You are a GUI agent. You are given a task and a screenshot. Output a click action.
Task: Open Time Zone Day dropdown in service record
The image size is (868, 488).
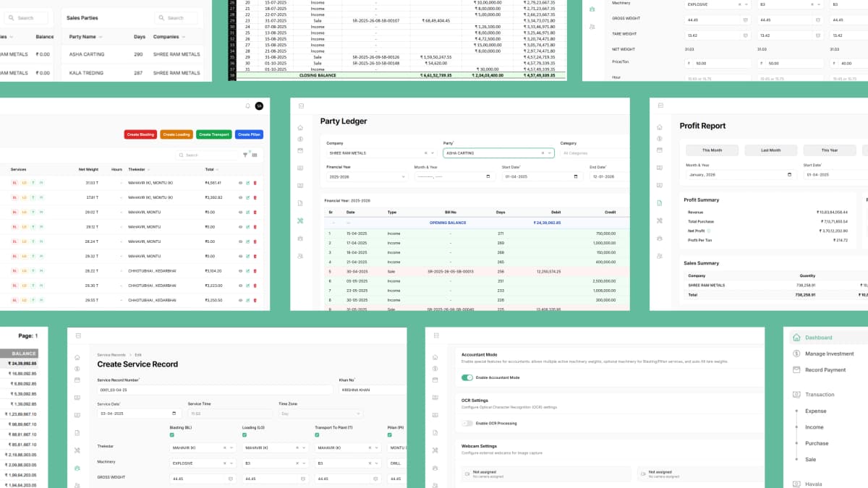coord(320,414)
